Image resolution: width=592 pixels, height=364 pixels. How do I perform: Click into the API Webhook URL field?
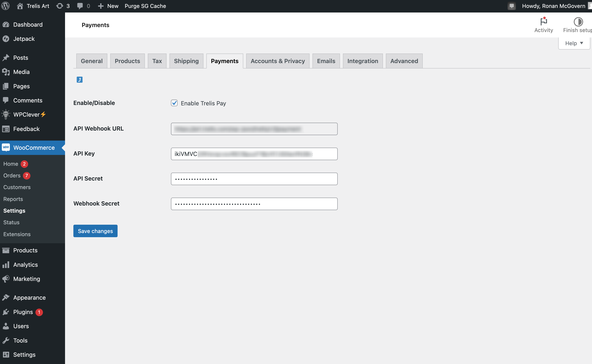(254, 129)
